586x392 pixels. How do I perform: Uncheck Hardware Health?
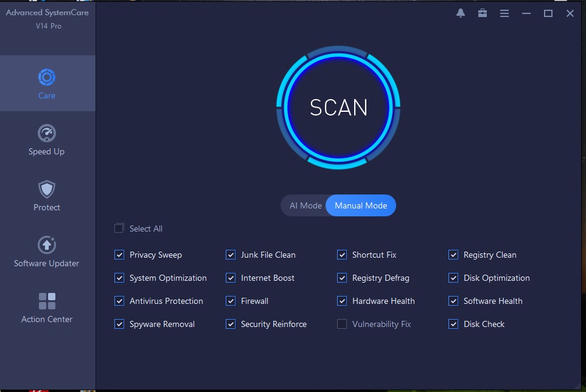342,301
